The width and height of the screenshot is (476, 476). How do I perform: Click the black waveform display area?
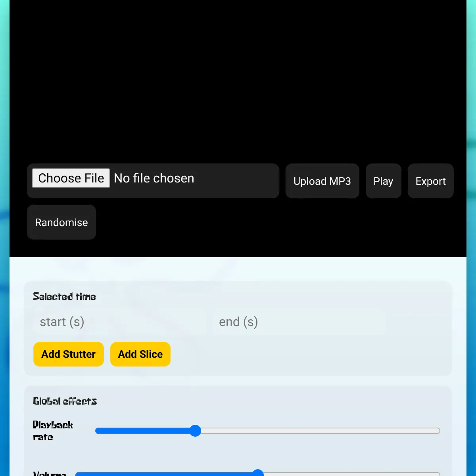click(238, 79)
